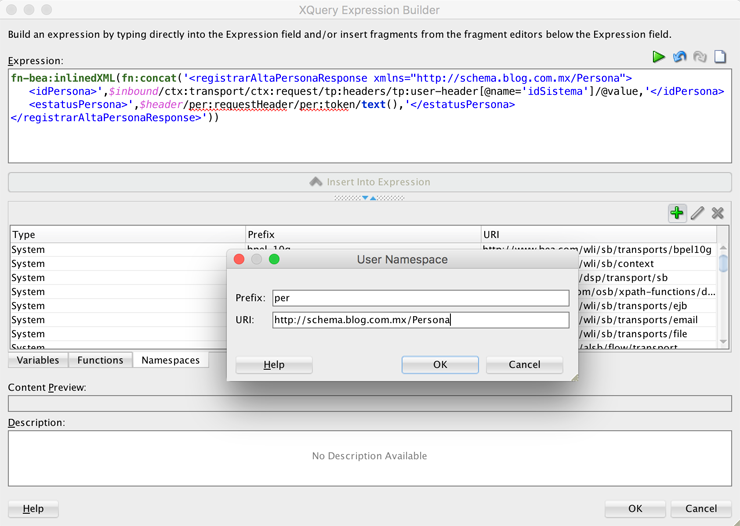Close User Namespace dialog via red button

point(239,259)
